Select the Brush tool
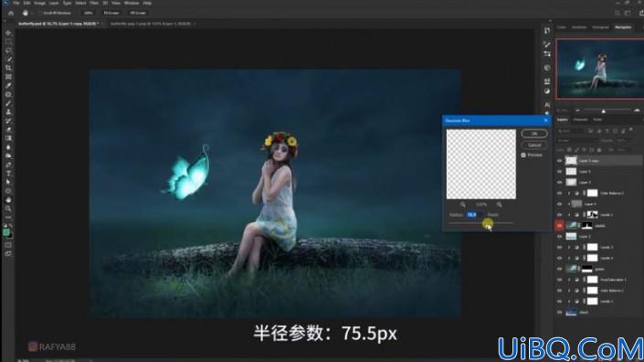644x362 pixels. [8, 103]
